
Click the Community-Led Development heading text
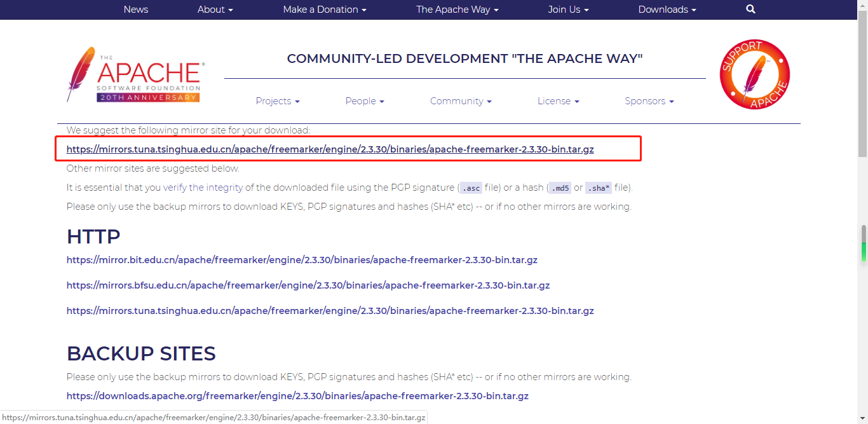[465, 58]
